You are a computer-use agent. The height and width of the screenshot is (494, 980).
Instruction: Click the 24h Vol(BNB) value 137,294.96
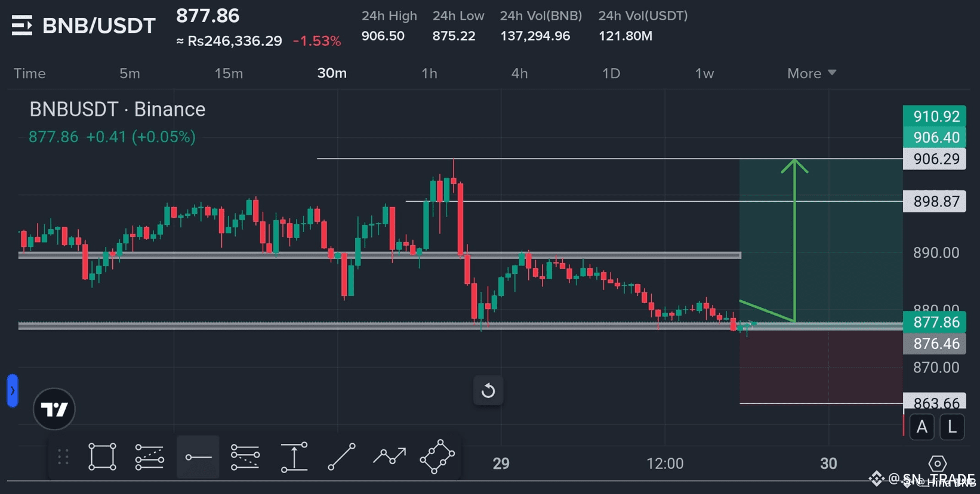point(535,36)
